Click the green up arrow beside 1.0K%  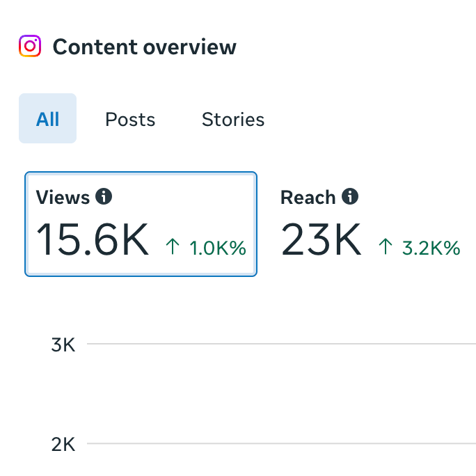click(x=173, y=246)
